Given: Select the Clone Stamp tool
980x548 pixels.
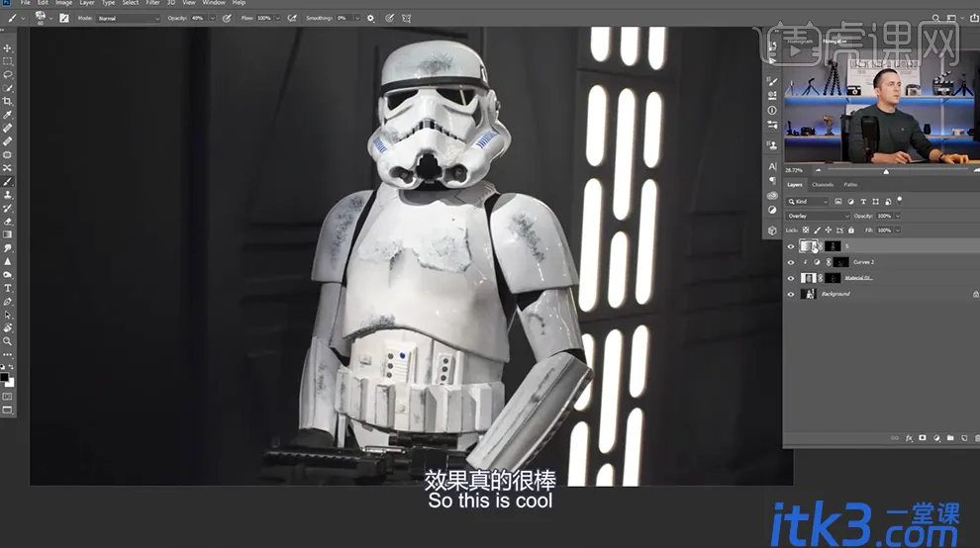Looking at the screenshot, I should (8, 195).
